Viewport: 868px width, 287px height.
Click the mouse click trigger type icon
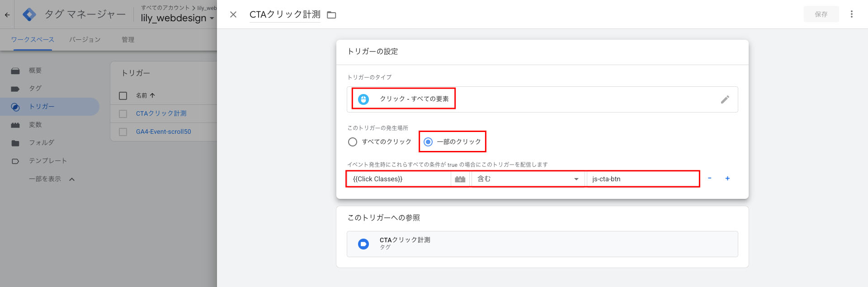pos(363,99)
